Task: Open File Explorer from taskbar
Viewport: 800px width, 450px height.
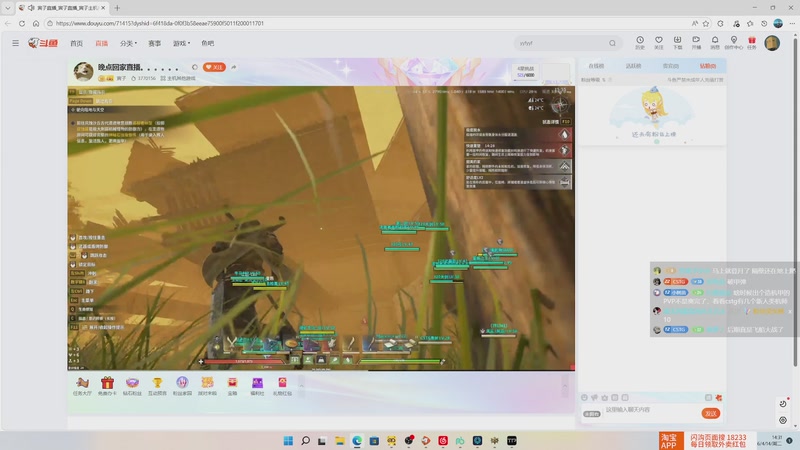Action: point(340,441)
